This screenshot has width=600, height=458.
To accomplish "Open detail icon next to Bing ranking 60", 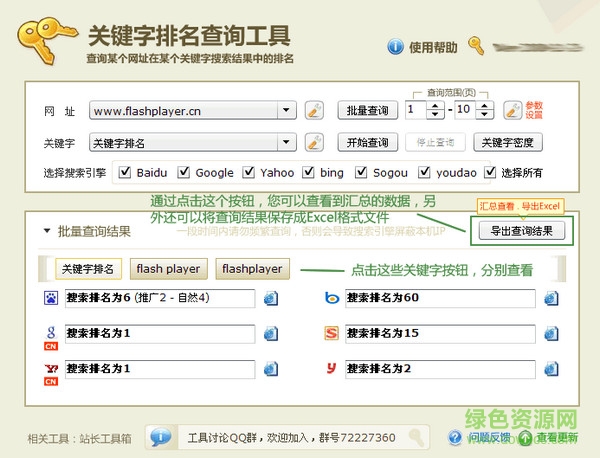I will (x=552, y=298).
